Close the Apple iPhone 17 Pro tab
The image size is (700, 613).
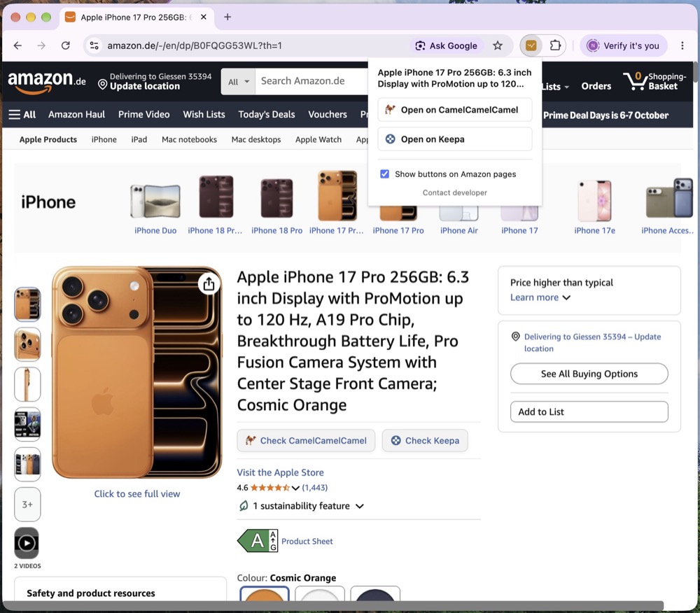pos(204,17)
